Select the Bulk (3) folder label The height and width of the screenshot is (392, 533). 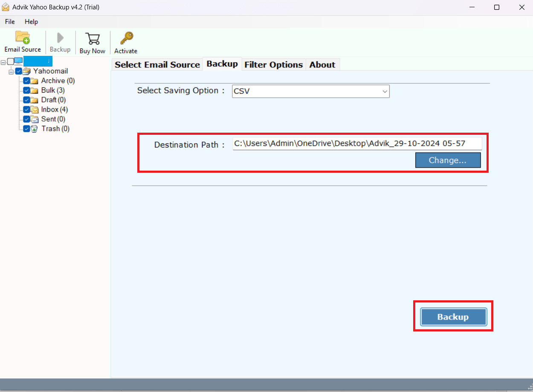coord(53,90)
